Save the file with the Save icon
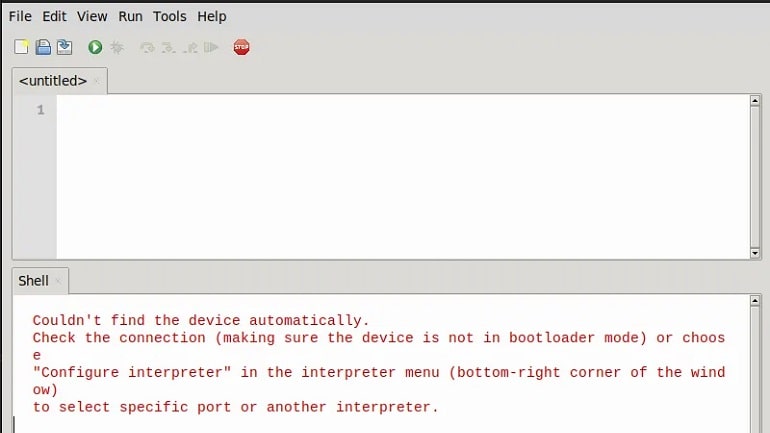The height and width of the screenshot is (433, 770). click(64, 47)
